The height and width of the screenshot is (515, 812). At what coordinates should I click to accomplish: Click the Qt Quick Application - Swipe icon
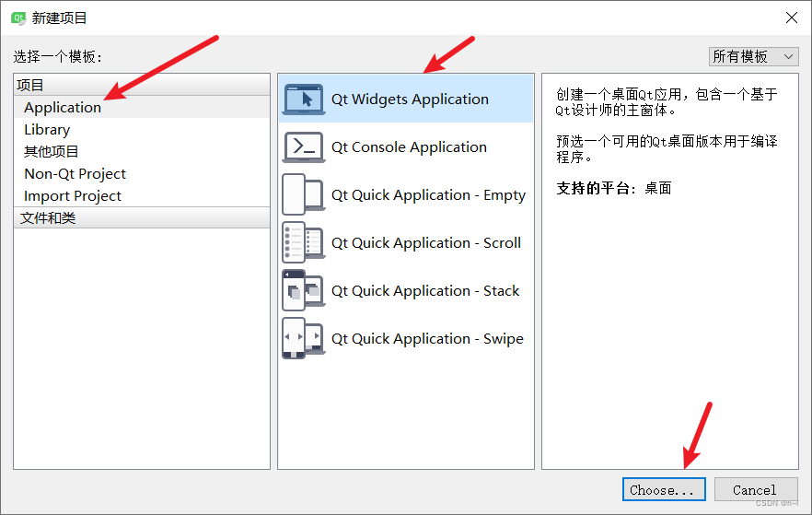click(x=304, y=338)
